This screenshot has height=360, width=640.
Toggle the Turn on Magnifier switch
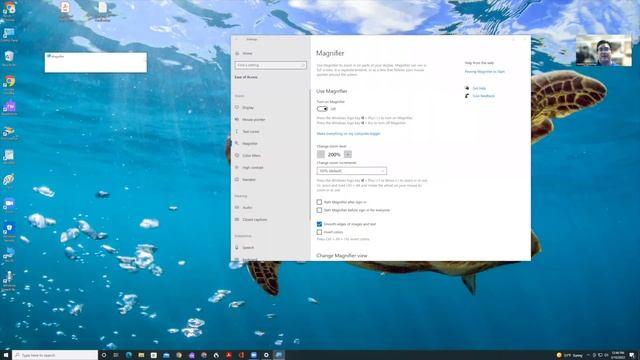point(322,109)
